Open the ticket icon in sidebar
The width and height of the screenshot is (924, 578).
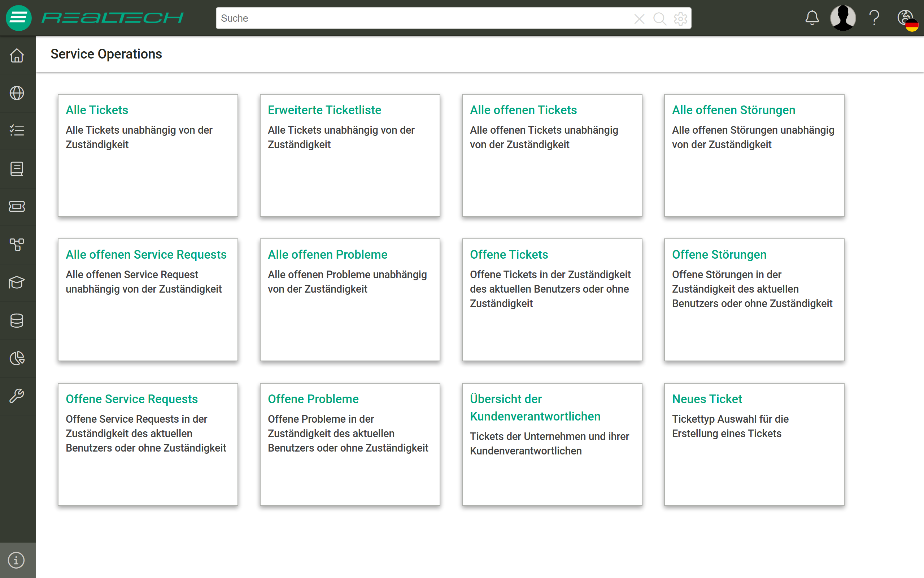point(17,206)
